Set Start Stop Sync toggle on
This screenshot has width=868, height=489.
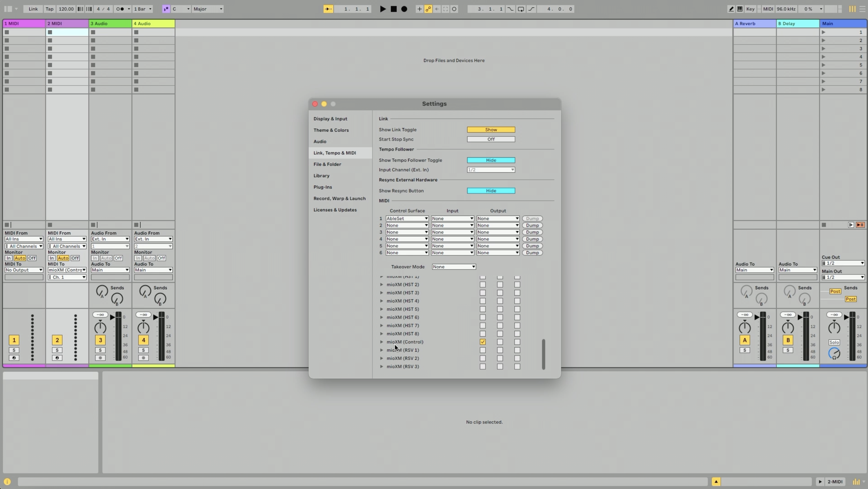[x=491, y=139]
